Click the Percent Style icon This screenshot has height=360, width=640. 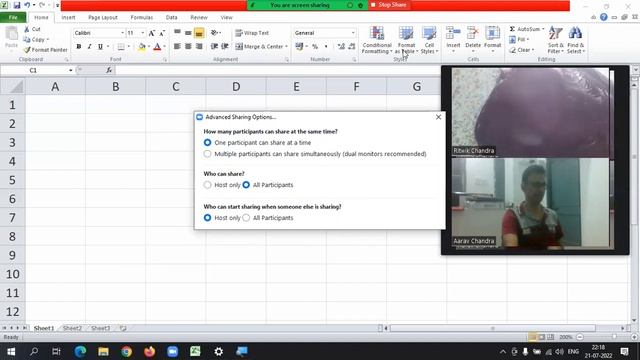tap(315, 47)
